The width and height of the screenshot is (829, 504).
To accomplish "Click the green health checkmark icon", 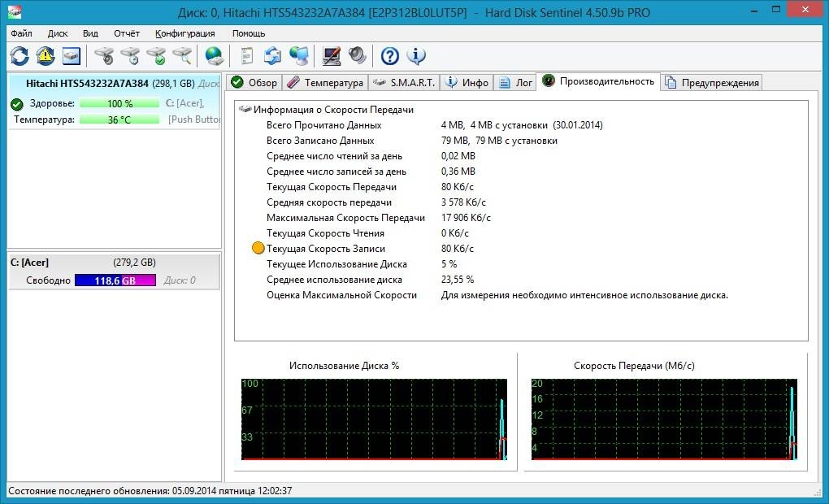I will [x=17, y=104].
